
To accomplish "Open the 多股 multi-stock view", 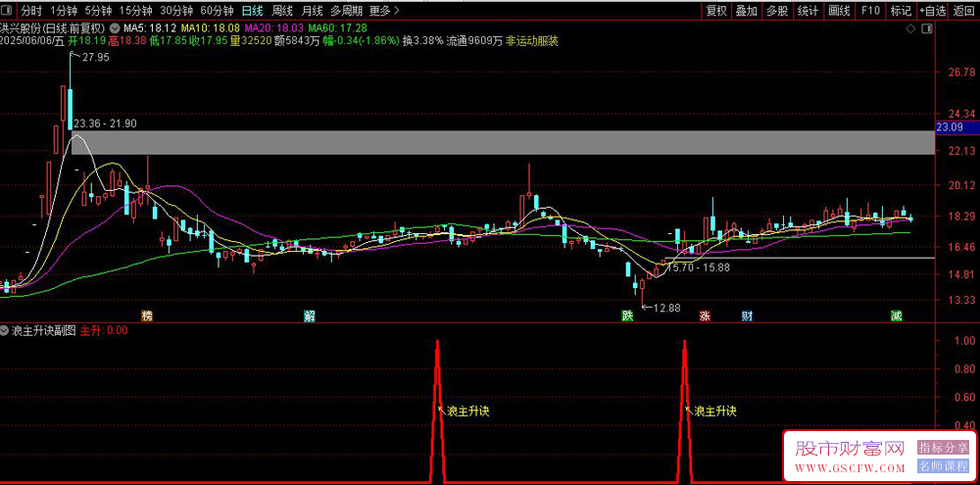I will coord(777,11).
